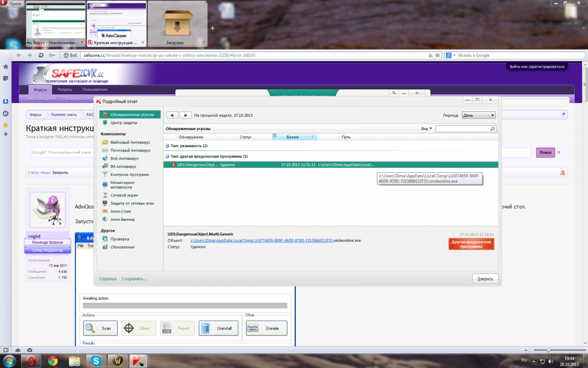Click the Веб site badge in address bar
The width and height of the screenshot is (588, 368).
pyautogui.click(x=70, y=55)
